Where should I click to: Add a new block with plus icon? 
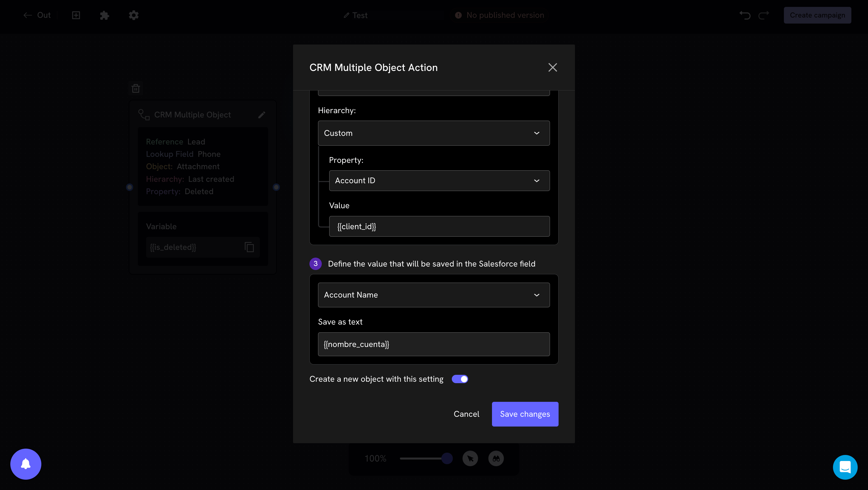76,15
